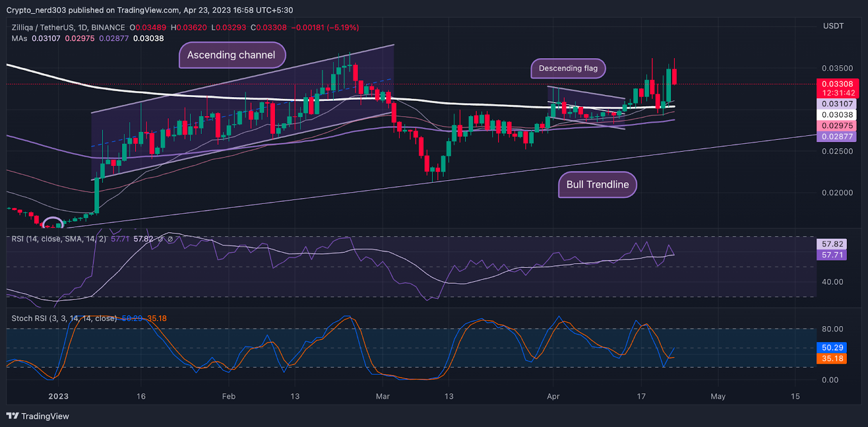The height and width of the screenshot is (427, 868).
Task: Click the USDT currency label on price axis
Action: (833, 26)
